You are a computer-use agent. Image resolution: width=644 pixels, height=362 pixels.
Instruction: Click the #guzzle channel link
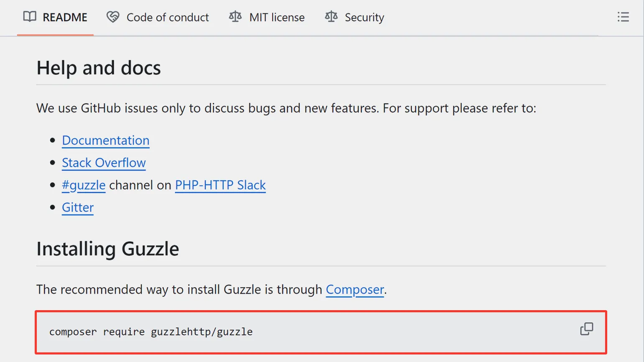[84, 185]
